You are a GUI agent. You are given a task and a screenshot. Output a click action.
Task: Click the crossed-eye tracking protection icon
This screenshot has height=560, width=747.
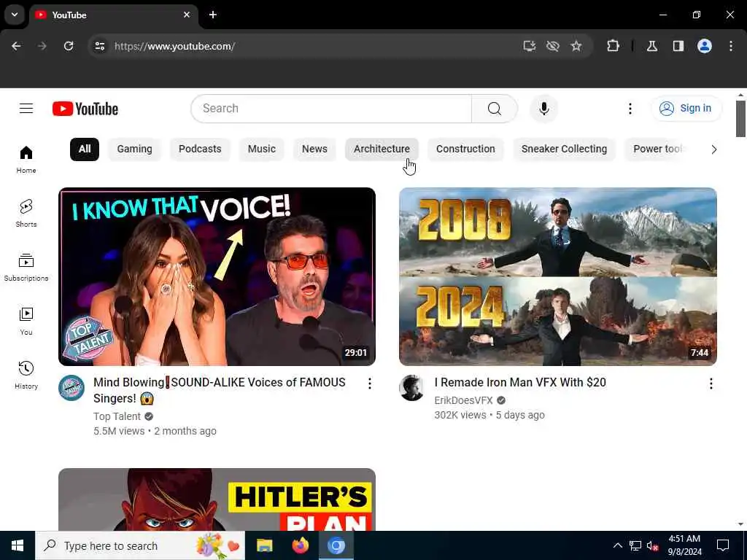click(x=553, y=46)
